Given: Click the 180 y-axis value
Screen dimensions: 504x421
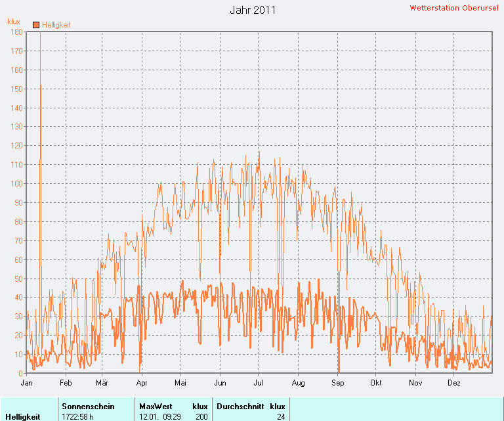Looking at the screenshot, I should [16, 32].
